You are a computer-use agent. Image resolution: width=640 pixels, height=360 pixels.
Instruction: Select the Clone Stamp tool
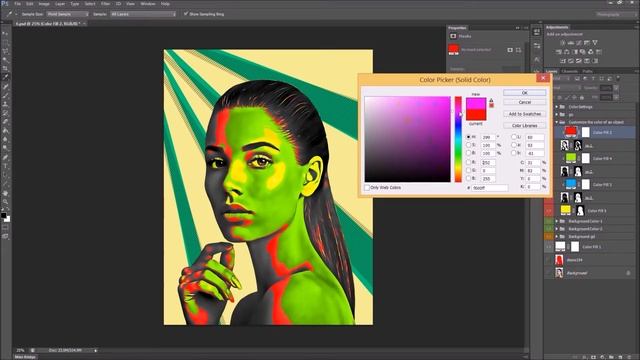pos(5,104)
